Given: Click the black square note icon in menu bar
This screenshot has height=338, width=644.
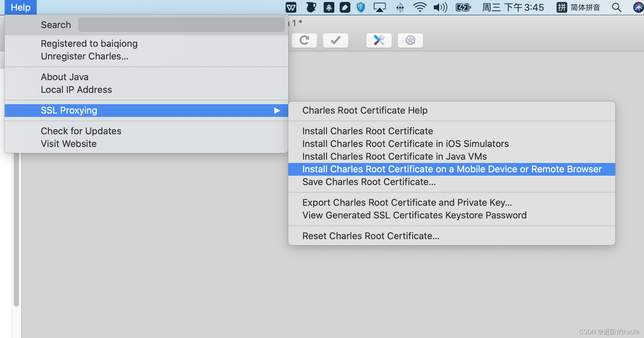Looking at the screenshot, I should tap(345, 7).
